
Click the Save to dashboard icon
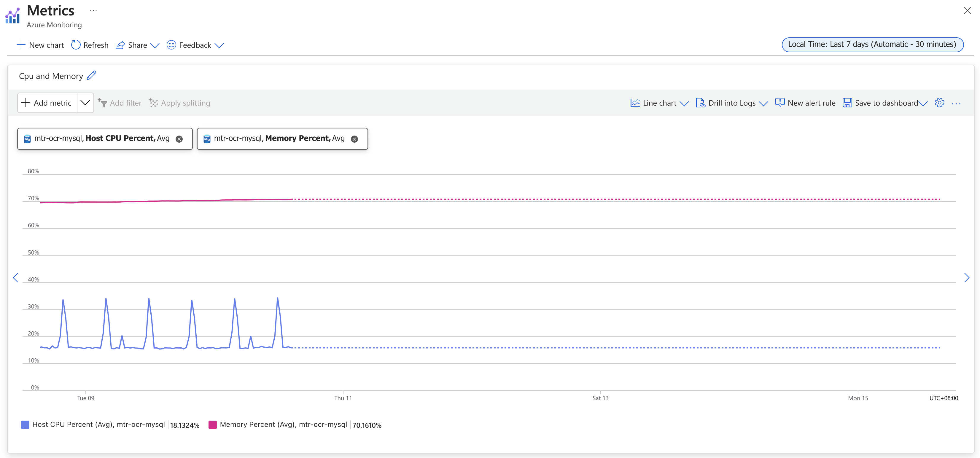click(x=847, y=102)
